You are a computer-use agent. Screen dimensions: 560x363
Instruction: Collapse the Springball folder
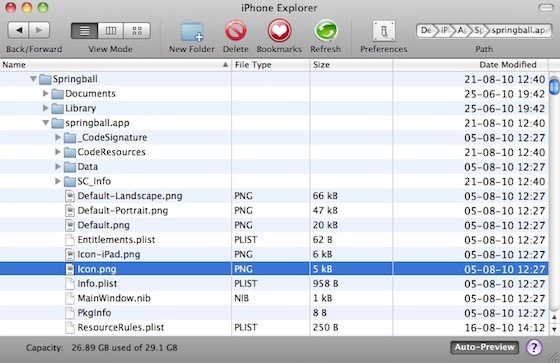pos(33,79)
